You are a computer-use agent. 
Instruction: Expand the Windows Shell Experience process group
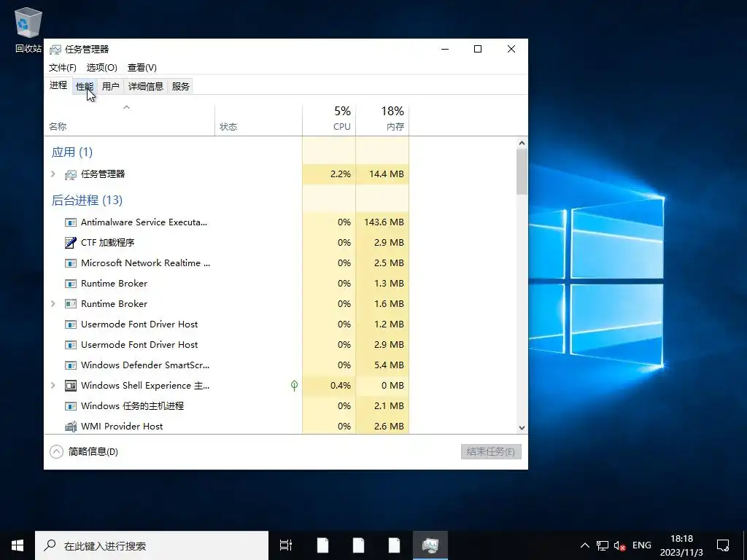click(x=53, y=385)
